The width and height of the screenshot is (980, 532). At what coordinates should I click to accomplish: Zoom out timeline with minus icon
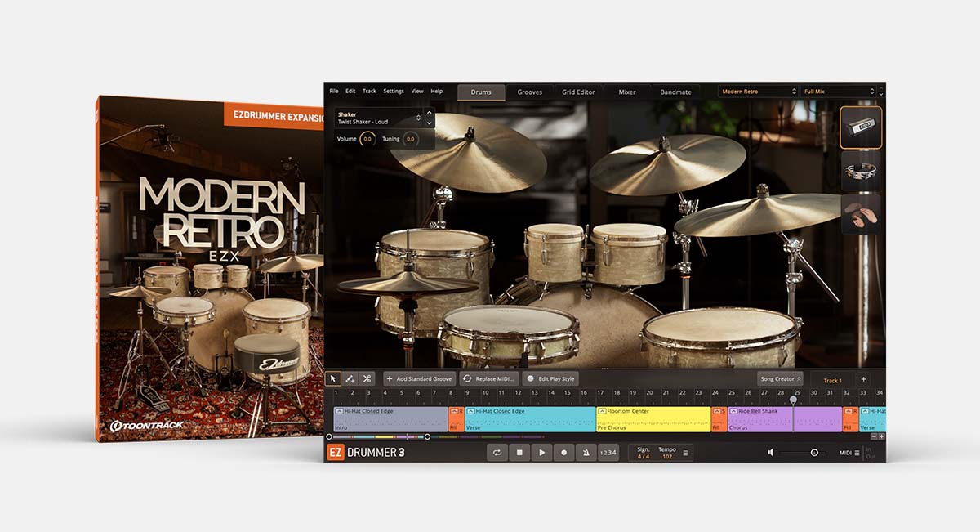pos(873,436)
